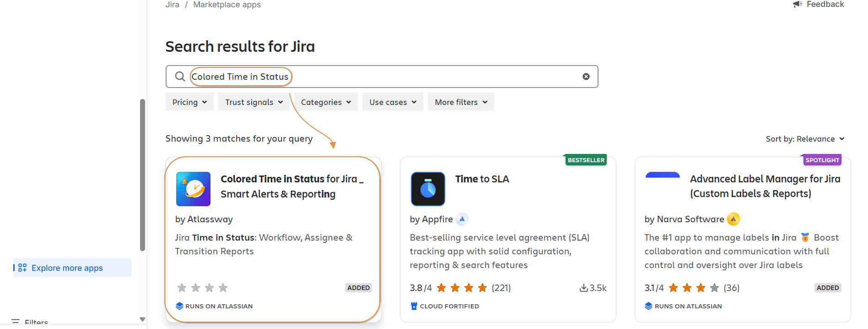Open the Colored Time in Status app icon
Viewport: 868px width, 329px height.
pos(193,189)
